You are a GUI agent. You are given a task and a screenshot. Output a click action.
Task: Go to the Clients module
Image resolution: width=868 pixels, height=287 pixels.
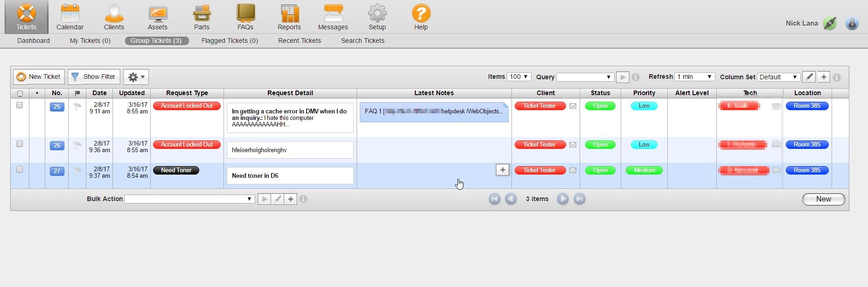[114, 17]
